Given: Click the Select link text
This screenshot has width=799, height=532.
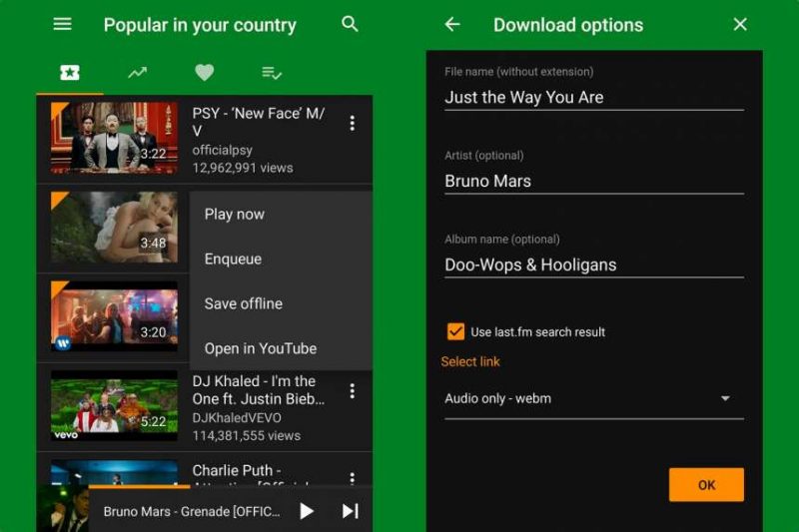Looking at the screenshot, I should [x=470, y=361].
